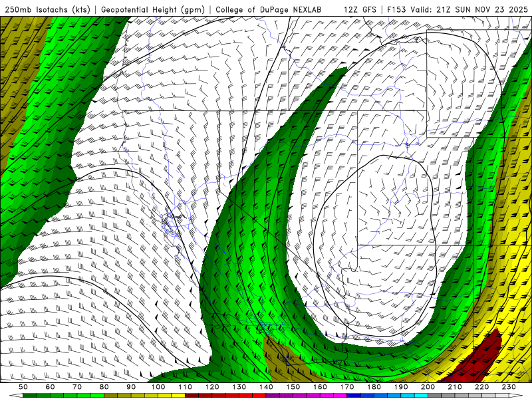Screen dimensions: 532x399
Task: Click the dark maroon swatch right after 110
Action: tap(192, 395)
